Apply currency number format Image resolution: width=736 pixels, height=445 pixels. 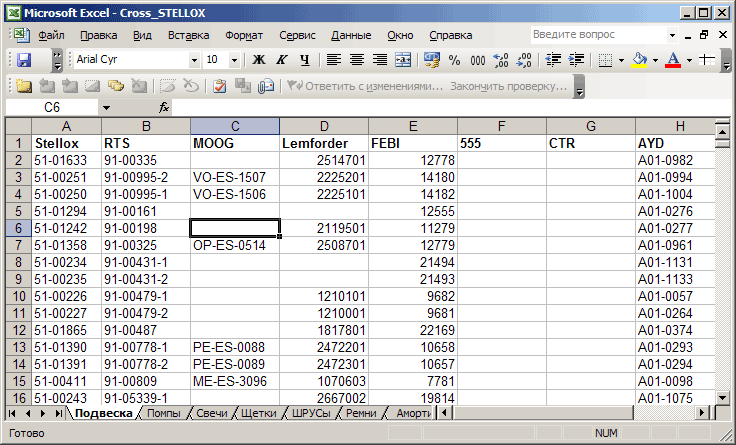431,60
